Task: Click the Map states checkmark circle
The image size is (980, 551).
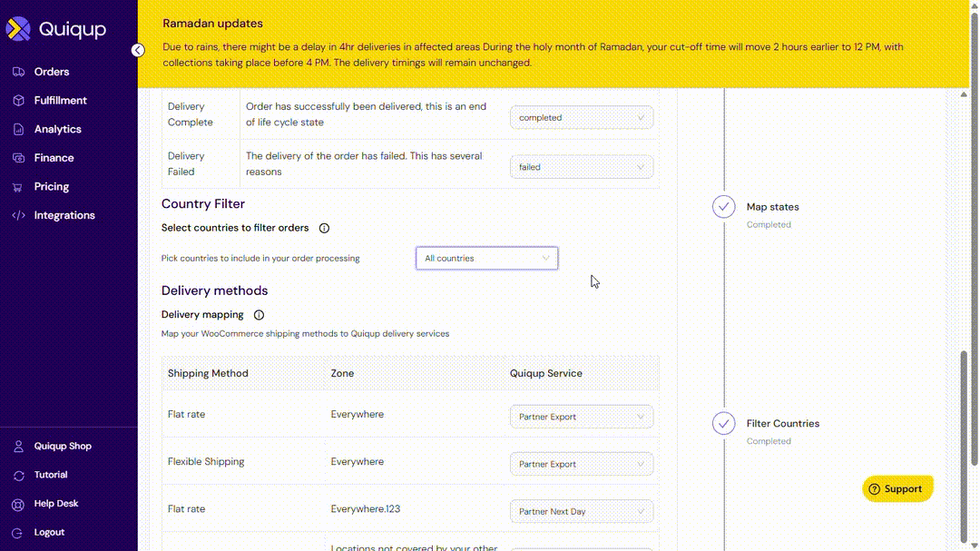Action: [x=724, y=207]
